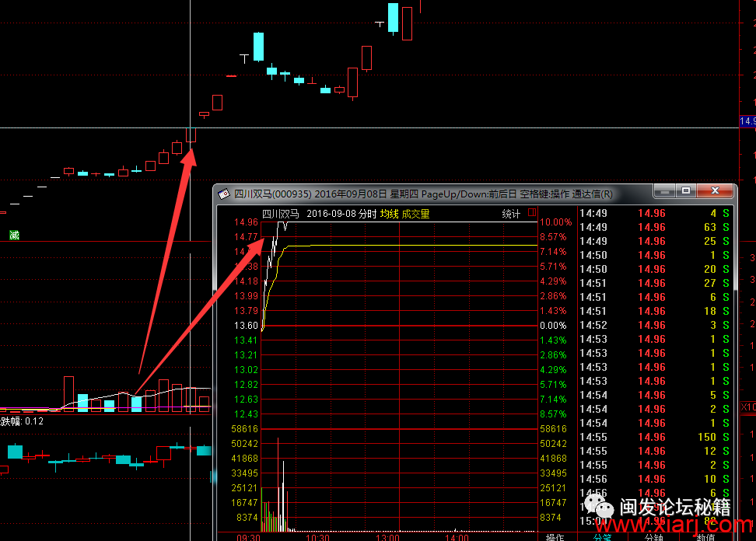Click the 14.18 price axis label
This screenshot has height=541, width=756.
246,281
